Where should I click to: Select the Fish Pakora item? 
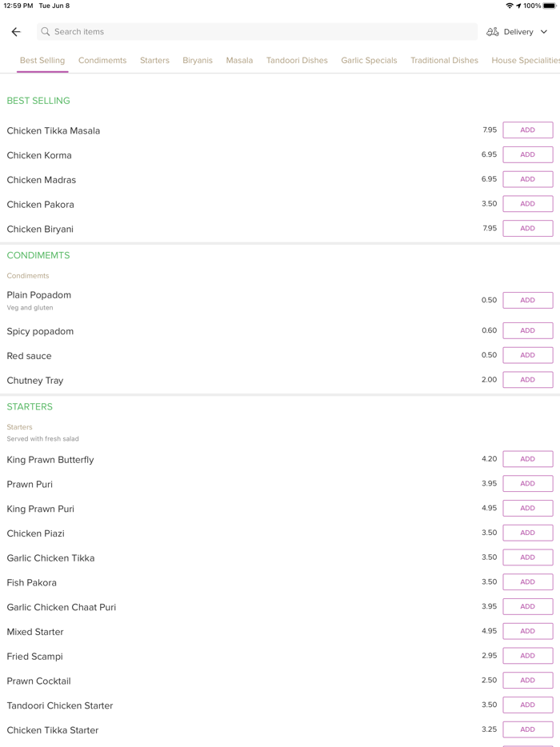[x=32, y=582]
